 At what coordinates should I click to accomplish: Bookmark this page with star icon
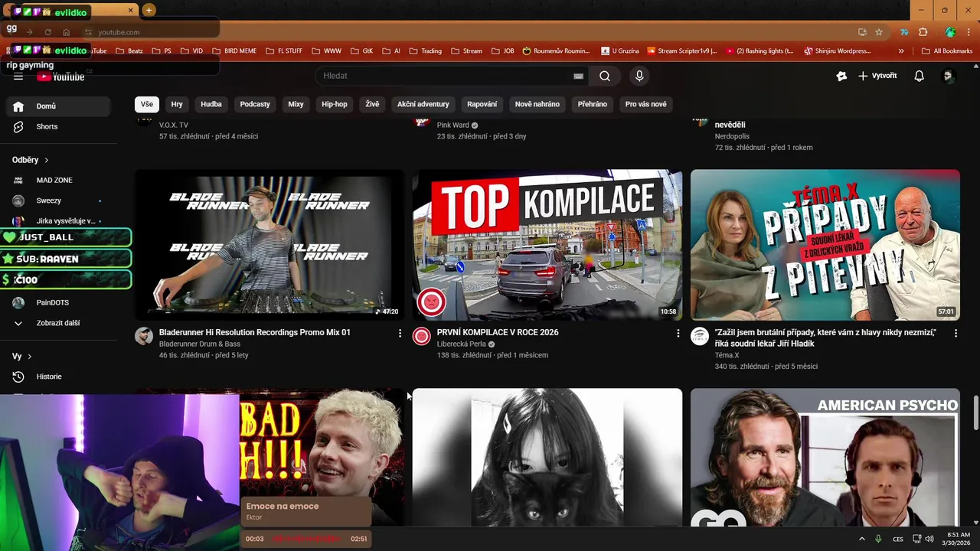(879, 32)
